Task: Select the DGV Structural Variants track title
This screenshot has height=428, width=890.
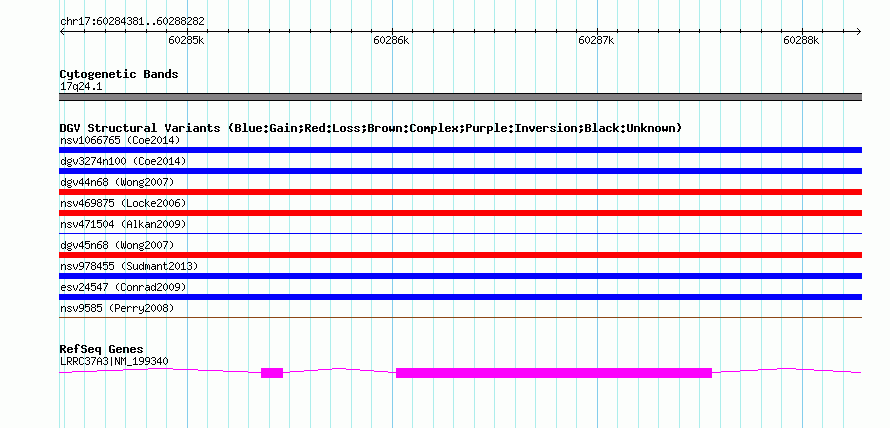Action: click(371, 128)
